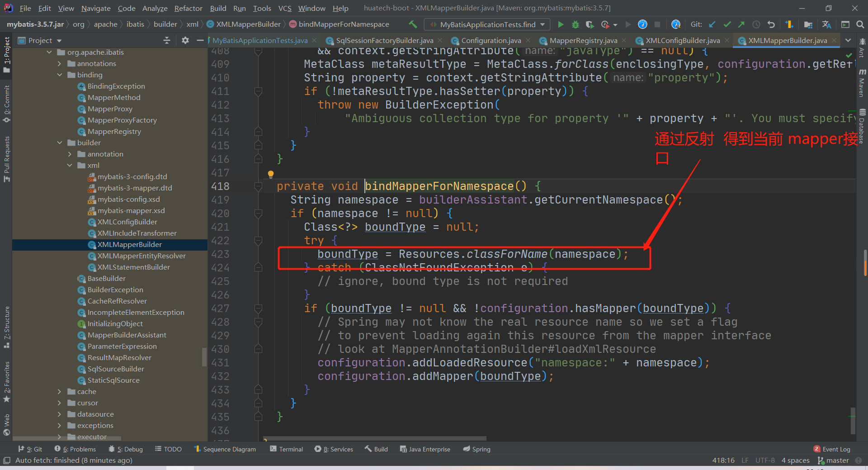Switch to MapperRegistry.java tab

[583, 40]
